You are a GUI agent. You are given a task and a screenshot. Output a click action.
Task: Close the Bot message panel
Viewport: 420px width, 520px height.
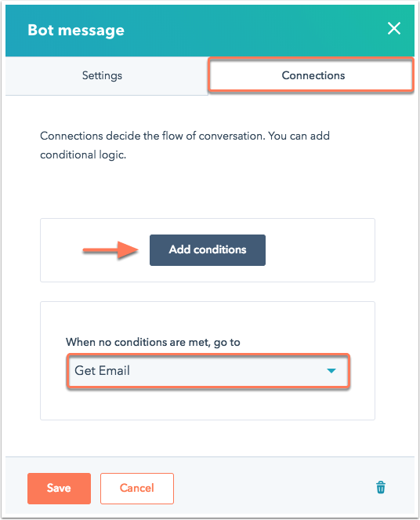pyautogui.click(x=394, y=28)
